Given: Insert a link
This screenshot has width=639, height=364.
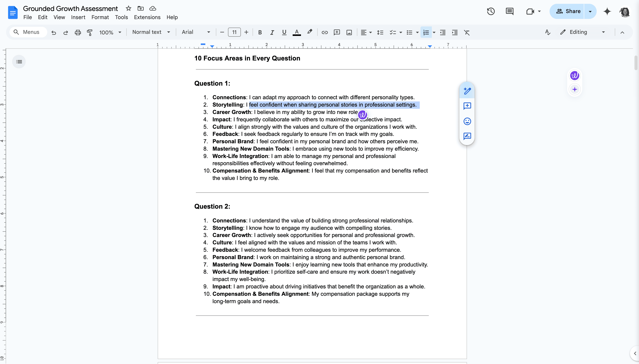Looking at the screenshot, I should pos(324,32).
